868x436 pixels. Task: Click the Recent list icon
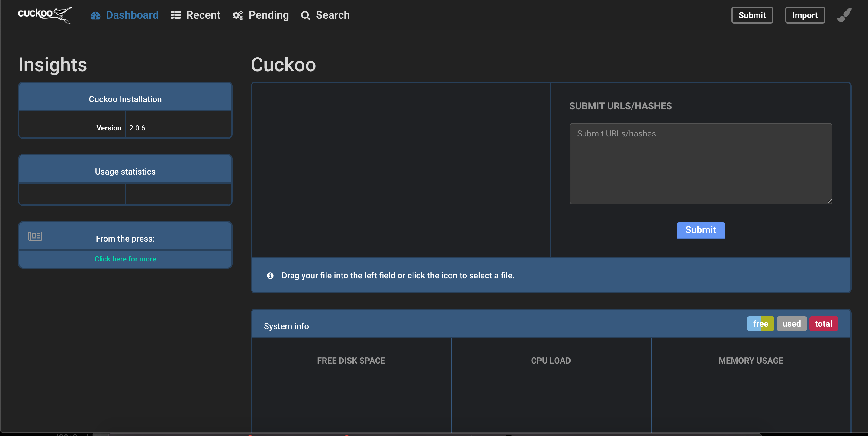(x=175, y=15)
